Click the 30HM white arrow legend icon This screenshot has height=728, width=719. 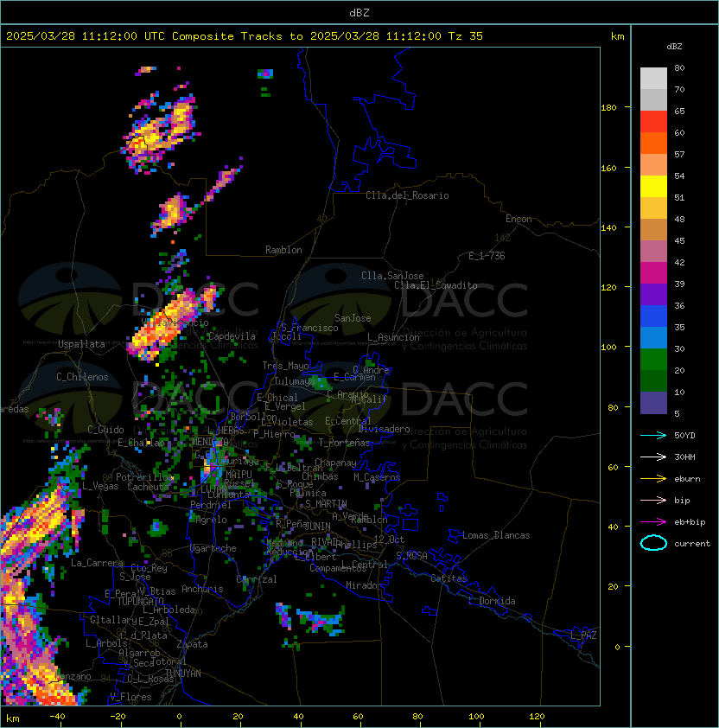[653, 457]
